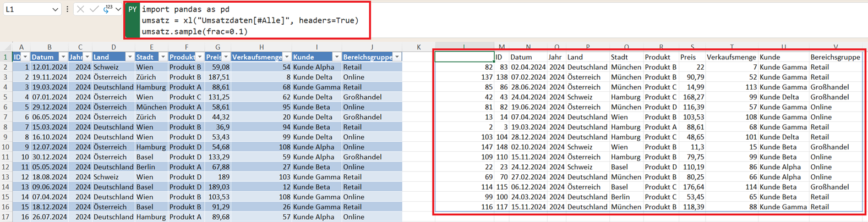Cancel the formula entry with the X icon

coord(80,9)
